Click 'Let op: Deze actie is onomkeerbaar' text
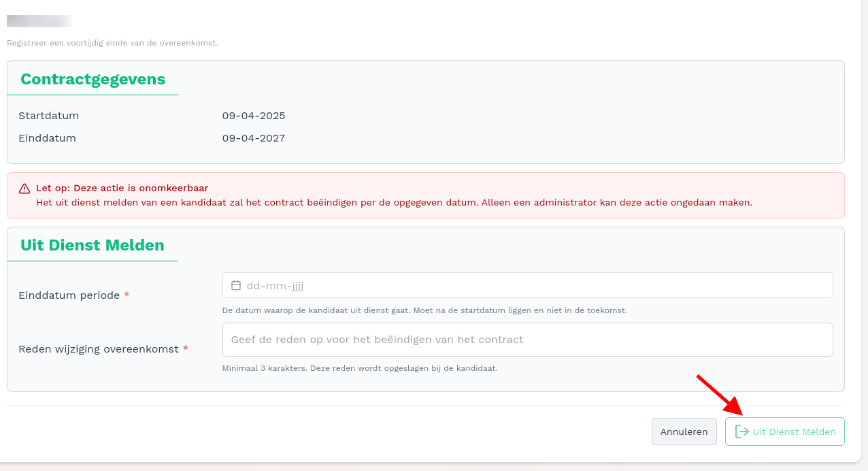This screenshot has height=471, width=868. 122,188
